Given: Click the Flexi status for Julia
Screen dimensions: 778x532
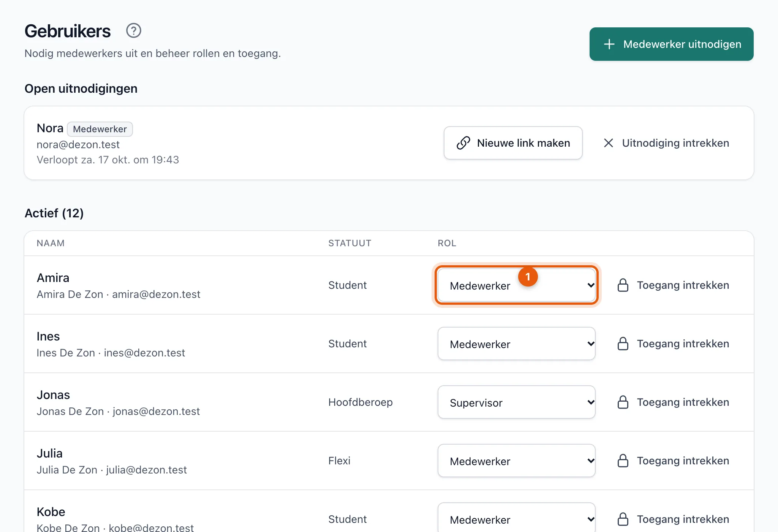Looking at the screenshot, I should (x=339, y=461).
